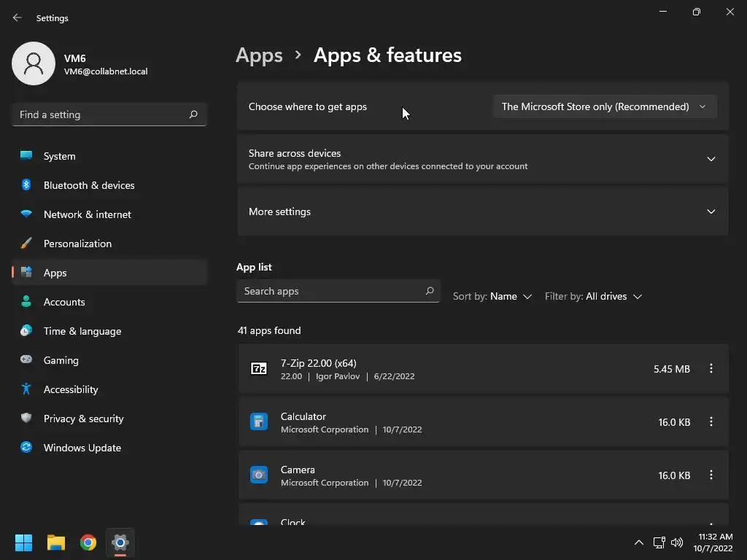The image size is (747, 560).
Task: Click the Camera app icon
Action: click(x=259, y=475)
